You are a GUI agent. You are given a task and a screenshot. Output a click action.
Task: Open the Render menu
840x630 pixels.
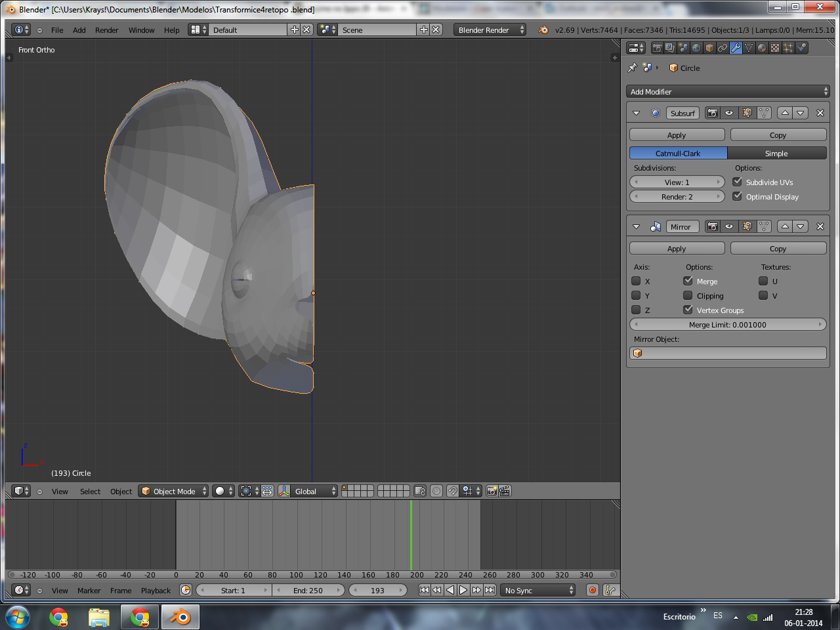tap(106, 30)
